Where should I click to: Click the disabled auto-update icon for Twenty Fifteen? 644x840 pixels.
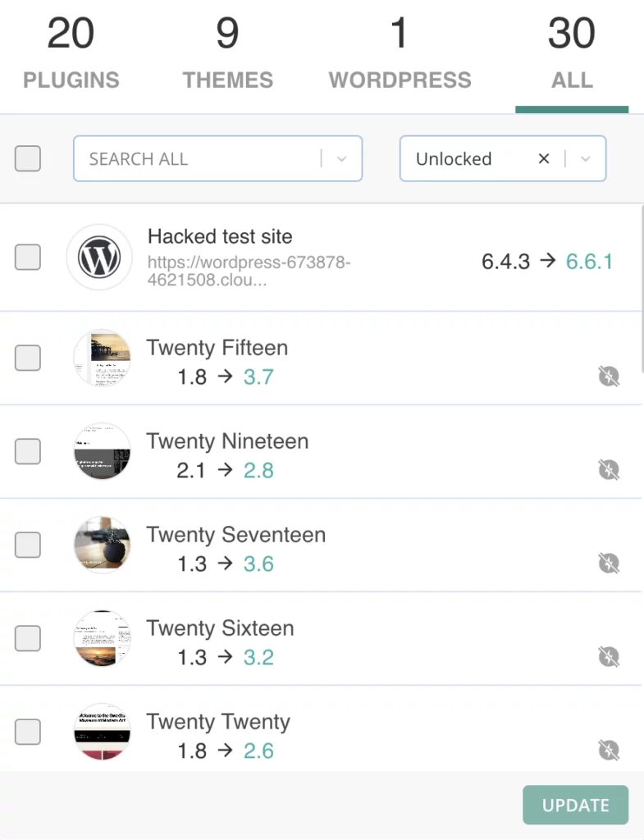click(x=608, y=377)
